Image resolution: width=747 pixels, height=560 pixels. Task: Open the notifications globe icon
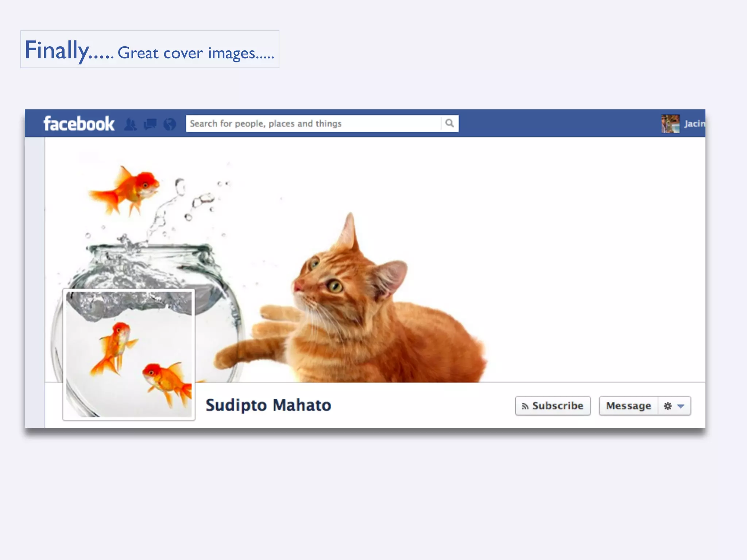(170, 124)
